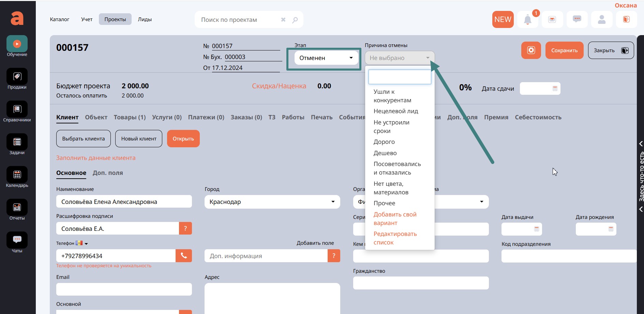This screenshot has height=314, width=644.
Task: Open the Обучение training sidebar icon
Action: coord(17,44)
